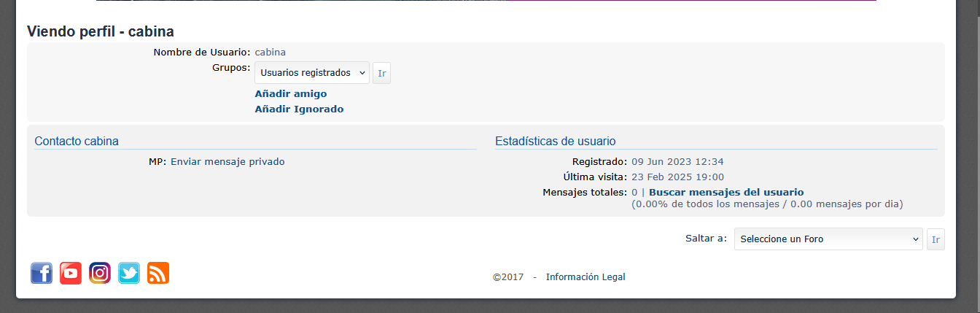Select the Contacto cabina section heading

coord(77,141)
